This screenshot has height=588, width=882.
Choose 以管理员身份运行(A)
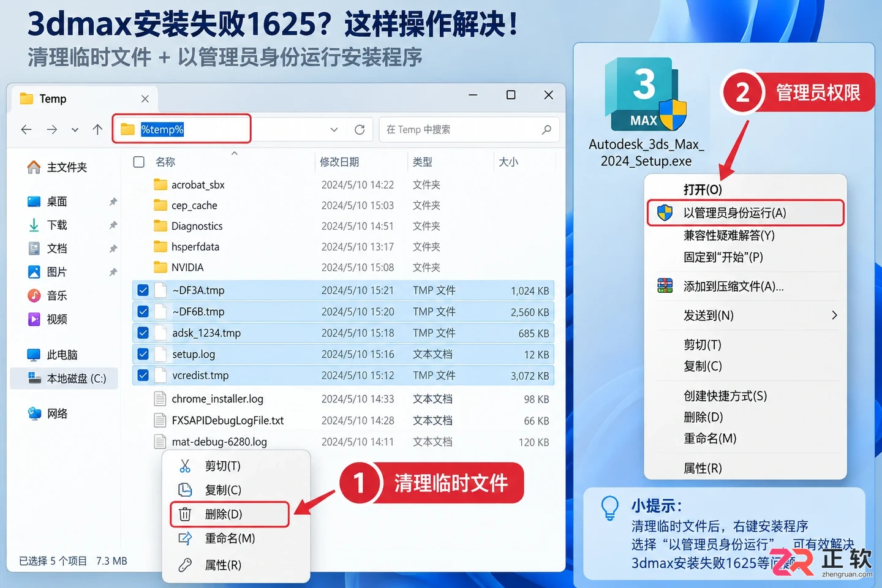745,213
